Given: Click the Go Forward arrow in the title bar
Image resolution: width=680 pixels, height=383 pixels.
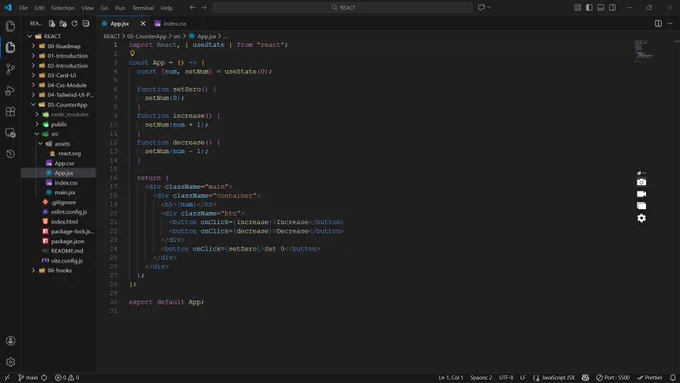Looking at the screenshot, I should tap(204, 7).
